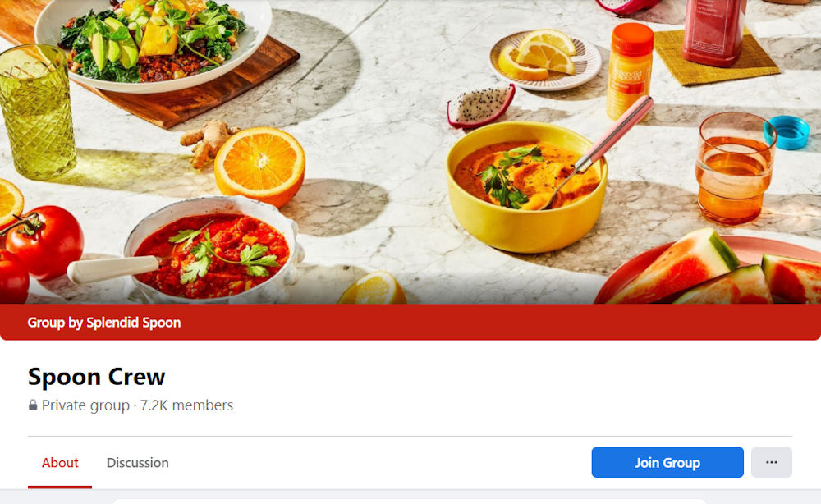Click the dragon fruit half in cover
Viewport: 821px width, 504px height.
(x=480, y=106)
